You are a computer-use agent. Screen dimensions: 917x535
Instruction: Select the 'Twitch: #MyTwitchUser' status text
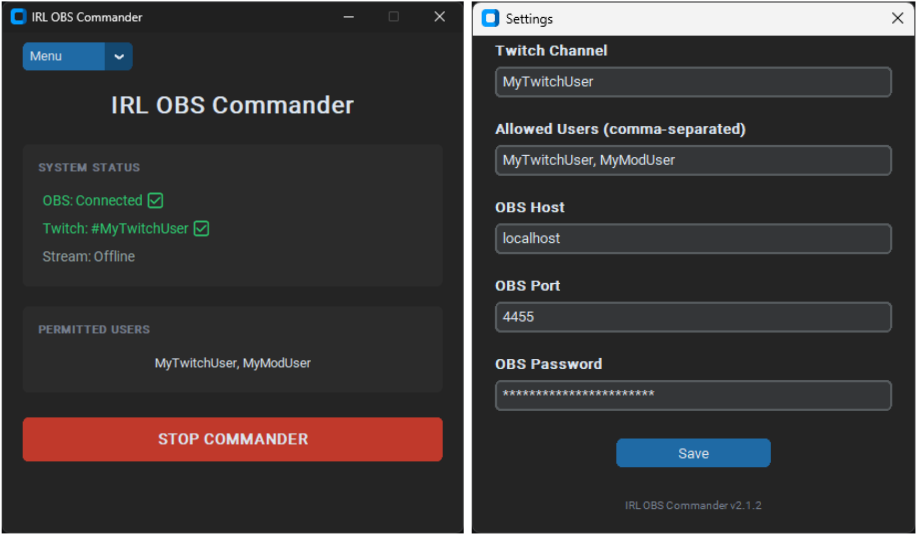[115, 229]
